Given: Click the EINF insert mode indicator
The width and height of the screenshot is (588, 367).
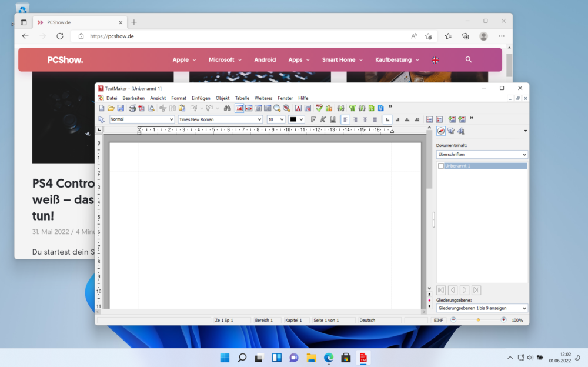Looking at the screenshot, I should click(x=438, y=321).
